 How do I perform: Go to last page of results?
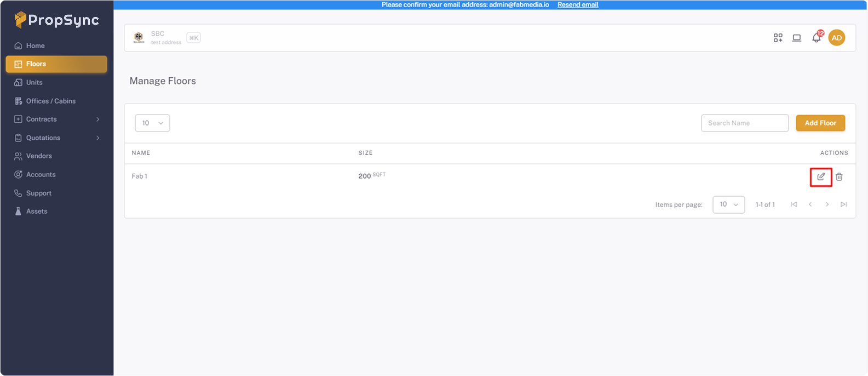coord(844,204)
